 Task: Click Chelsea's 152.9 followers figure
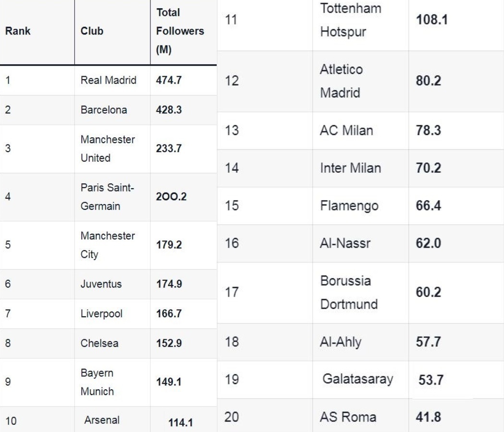(169, 343)
